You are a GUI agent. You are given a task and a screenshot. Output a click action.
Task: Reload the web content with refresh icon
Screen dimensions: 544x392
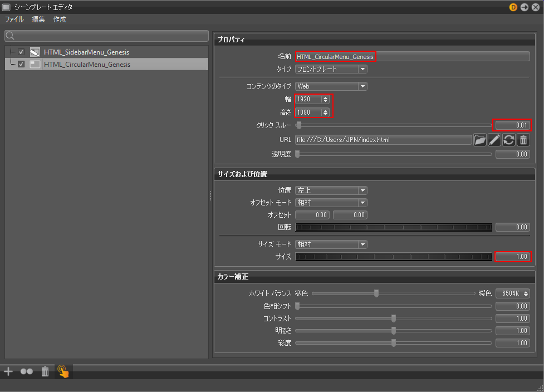pos(509,140)
